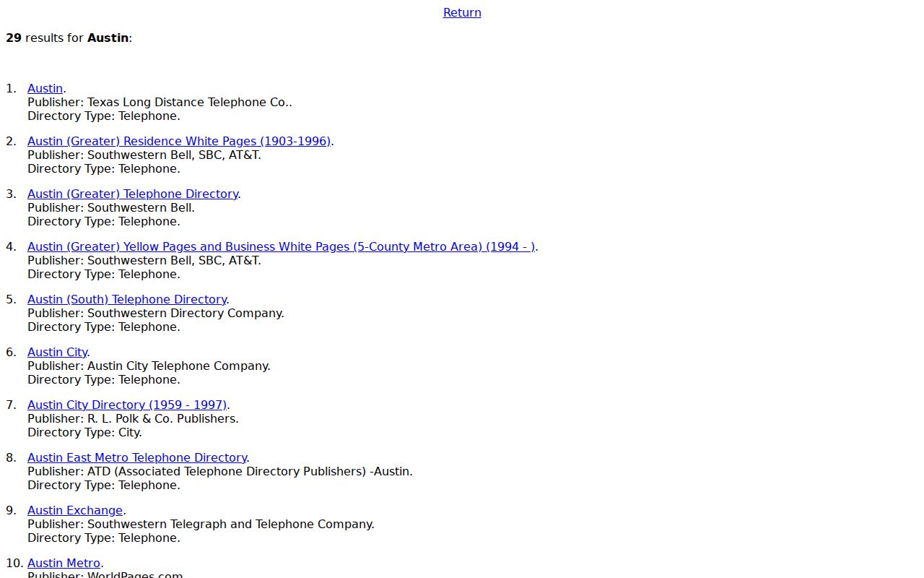
Task: Select the Austin Exchange link
Action: [75, 510]
